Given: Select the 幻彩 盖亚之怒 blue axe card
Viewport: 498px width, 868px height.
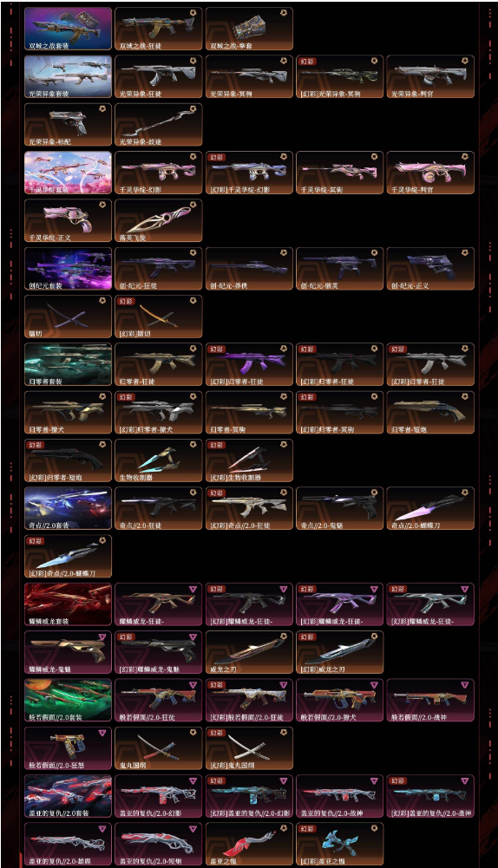Looking at the screenshot, I should (x=339, y=845).
